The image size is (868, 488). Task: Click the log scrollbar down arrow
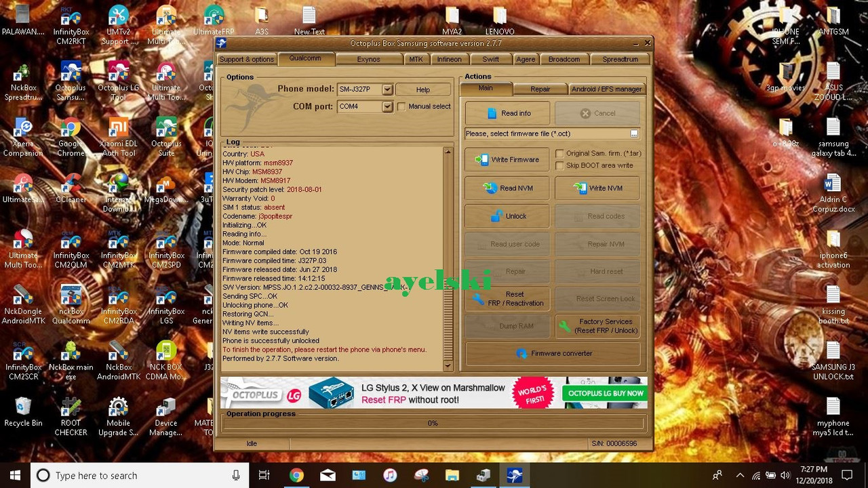point(448,366)
